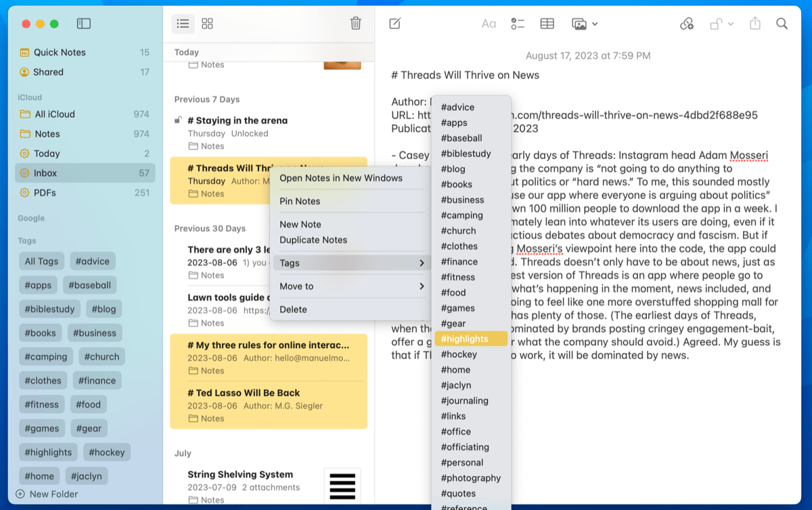The height and width of the screenshot is (510, 812).
Task: Open the PDFs smart folder
Action: click(x=85, y=192)
